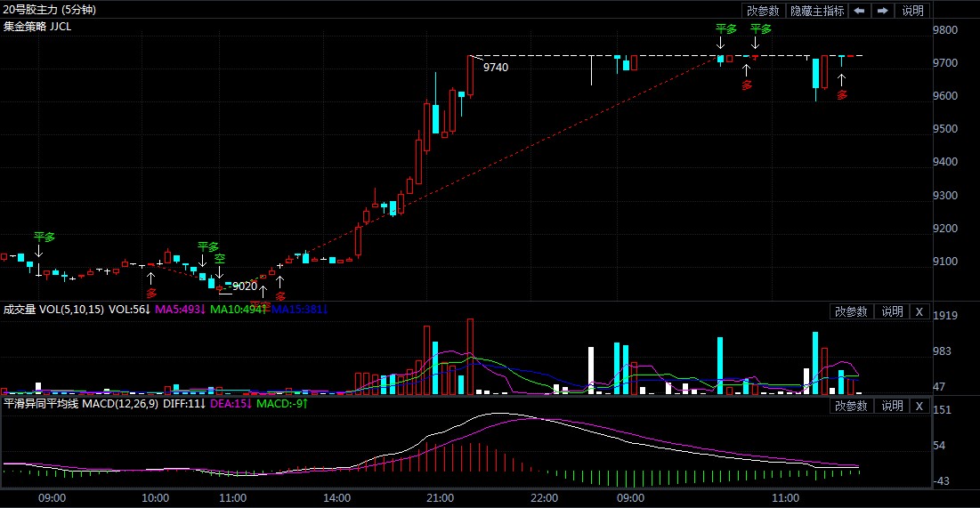The image size is (980, 508).
Task: Click the 平滑异同平均线 MACD(12,26,9) label
Action: [x=81, y=404]
